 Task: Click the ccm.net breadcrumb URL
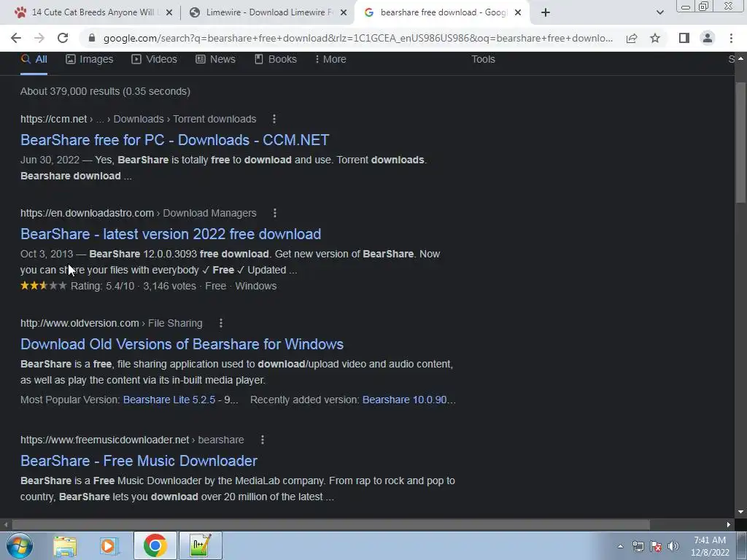point(138,119)
